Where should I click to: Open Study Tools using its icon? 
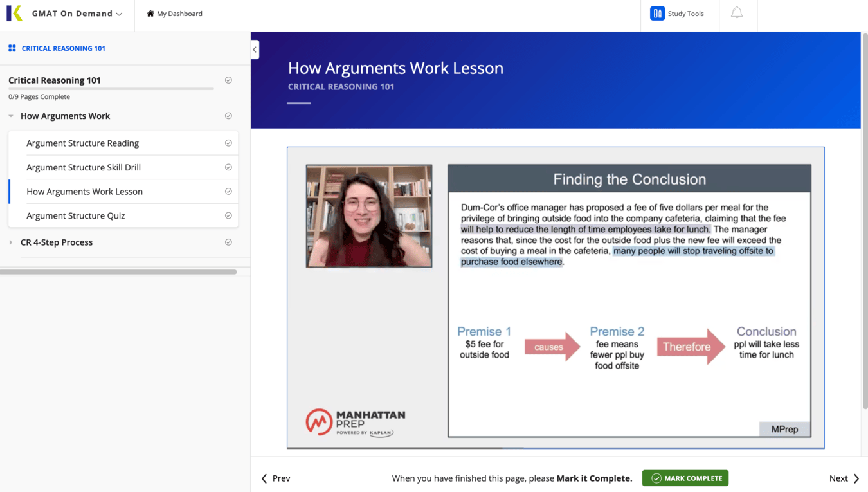(656, 13)
